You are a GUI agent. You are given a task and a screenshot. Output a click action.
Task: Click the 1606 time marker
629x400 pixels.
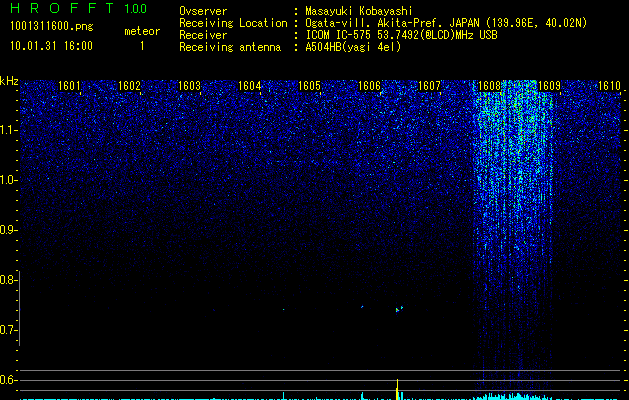point(369,86)
